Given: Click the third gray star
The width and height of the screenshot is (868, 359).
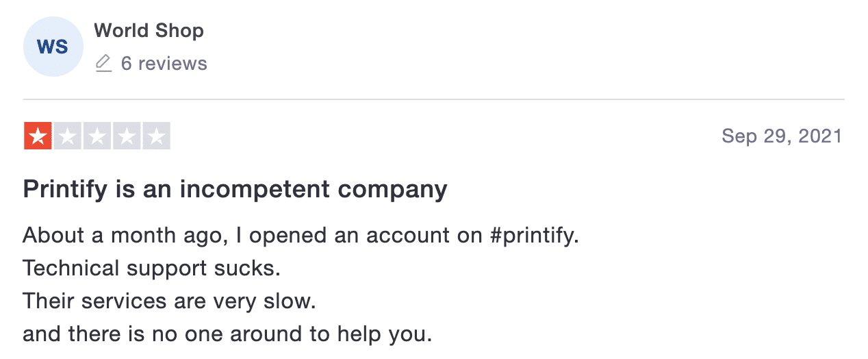Looking at the screenshot, I should [x=97, y=136].
